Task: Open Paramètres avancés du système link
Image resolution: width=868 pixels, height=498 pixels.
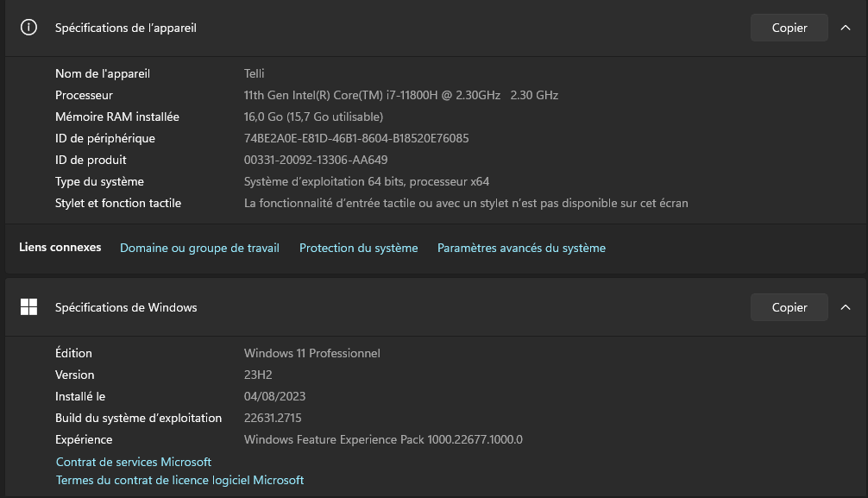Action: coord(521,249)
